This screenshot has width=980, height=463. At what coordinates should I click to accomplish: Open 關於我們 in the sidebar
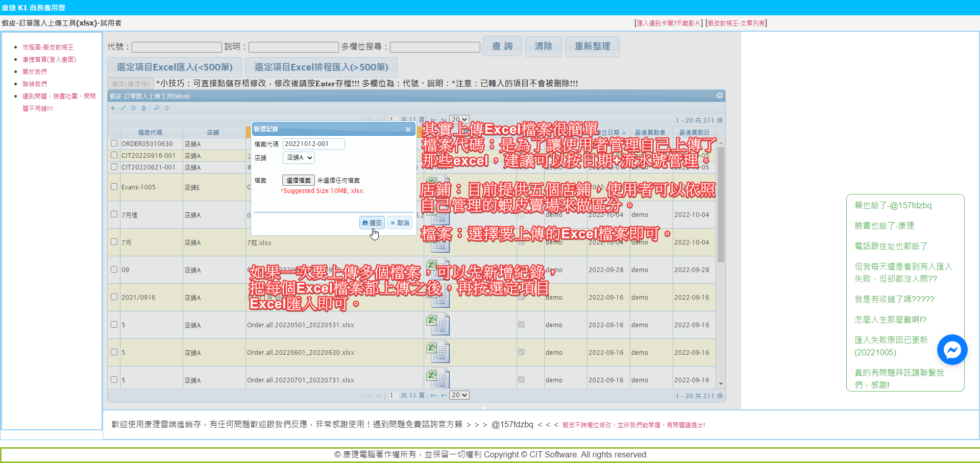tap(35, 71)
